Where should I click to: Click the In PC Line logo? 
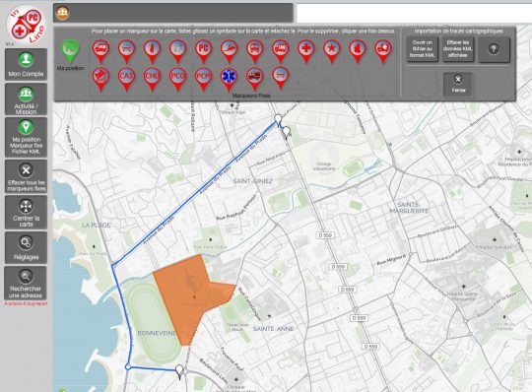(26, 26)
